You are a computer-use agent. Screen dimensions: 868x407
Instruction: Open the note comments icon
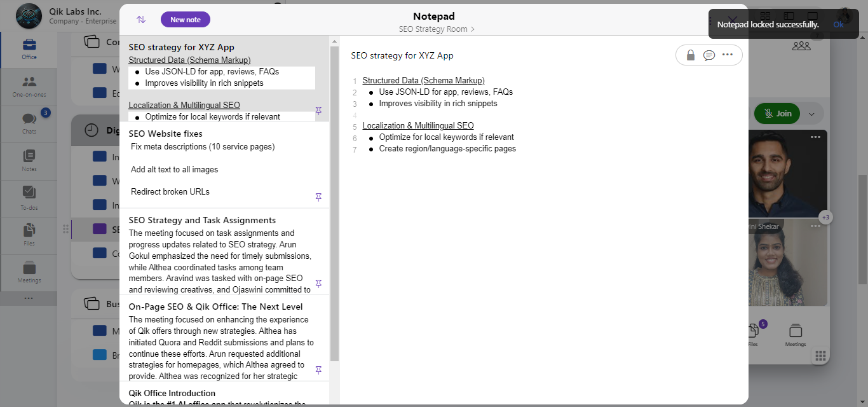coord(709,55)
